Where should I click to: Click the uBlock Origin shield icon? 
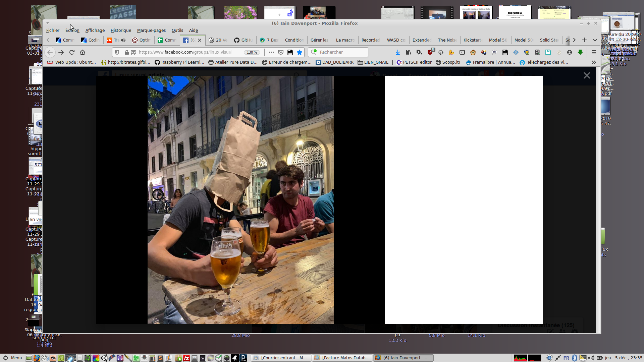pyautogui.click(x=430, y=52)
